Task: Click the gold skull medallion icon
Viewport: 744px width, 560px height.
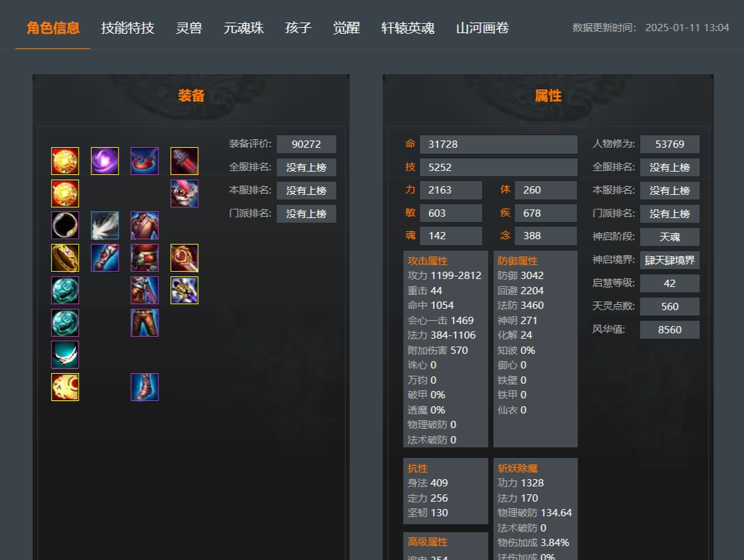Action: coord(65,387)
